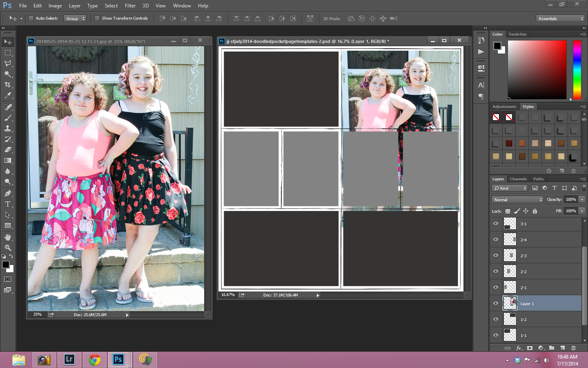Switch to the Paths tab
Image resolution: width=588 pixels, height=368 pixels.
pos(538,179)
